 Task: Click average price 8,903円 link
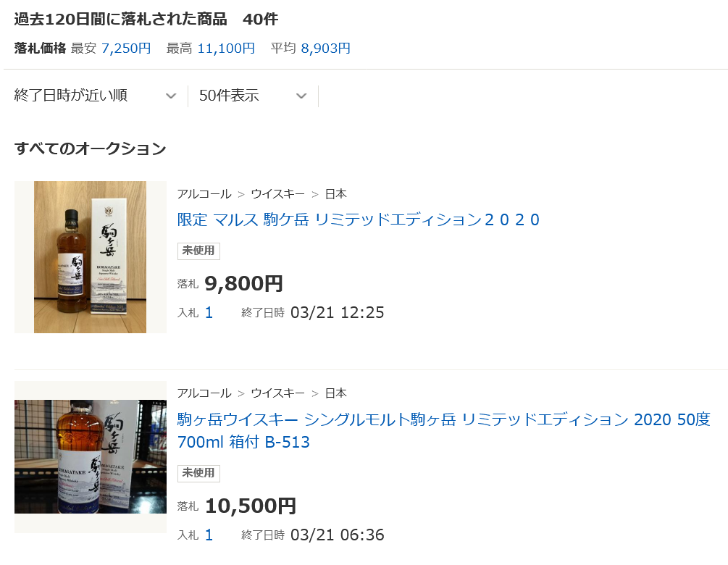pos(325,49)
